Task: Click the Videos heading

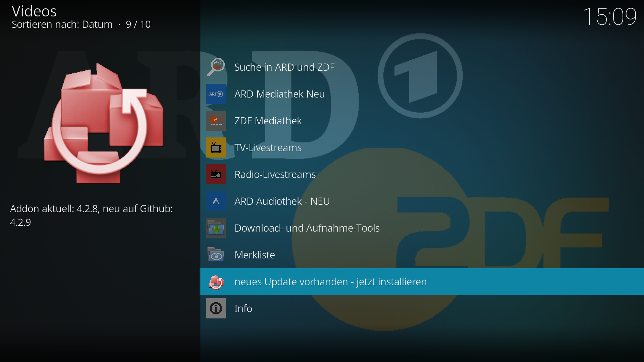Action: pyautogui.click(x=34, y=11)
